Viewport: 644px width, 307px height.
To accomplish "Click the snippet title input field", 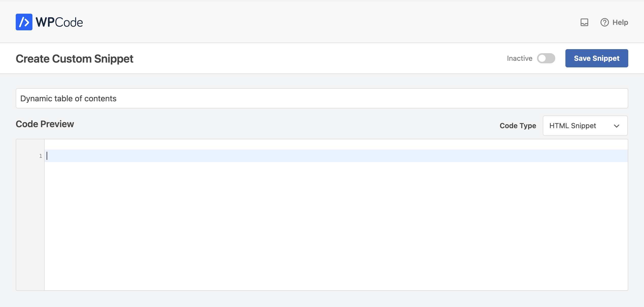I will 322,98.
